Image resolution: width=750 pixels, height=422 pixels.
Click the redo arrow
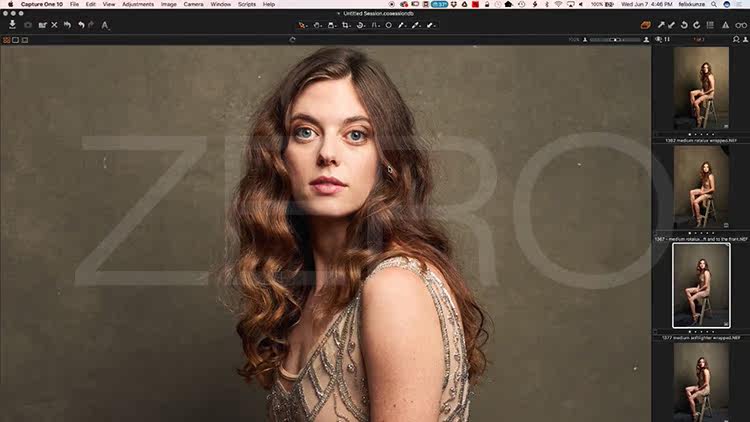(x=91, y=25)
